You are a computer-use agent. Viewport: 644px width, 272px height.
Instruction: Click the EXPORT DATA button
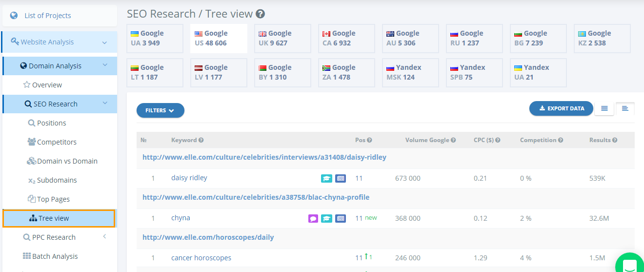coord(561,108)
